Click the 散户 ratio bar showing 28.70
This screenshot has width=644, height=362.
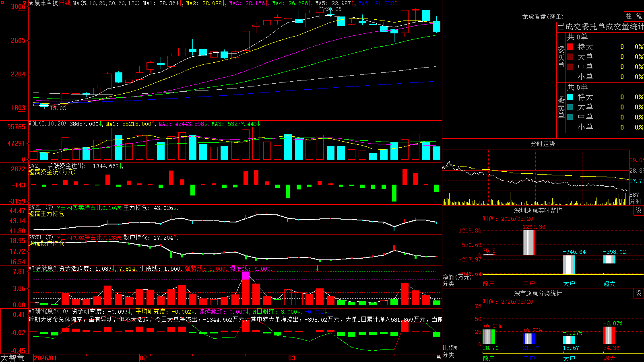tap(489, 337)
